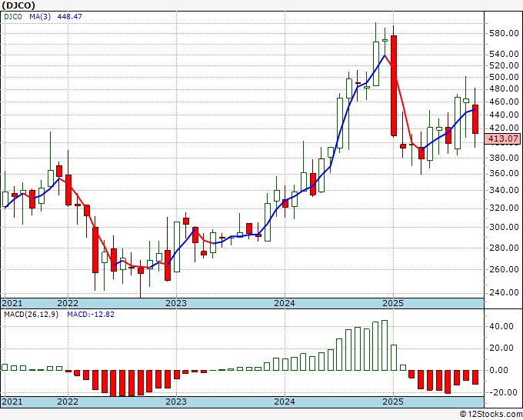Screen dimensions: 523x420
Task: Click the red 413.07 current price tag
Action: (505, 140)
